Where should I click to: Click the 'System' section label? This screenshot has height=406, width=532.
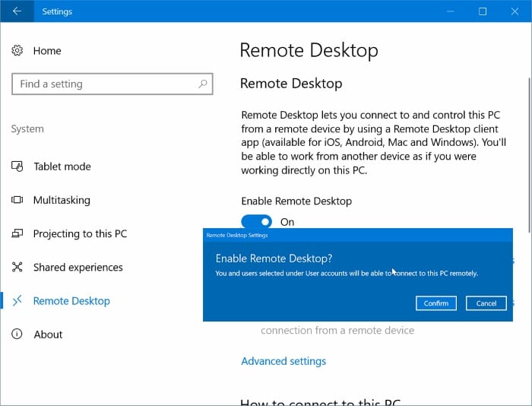[27, 129]
